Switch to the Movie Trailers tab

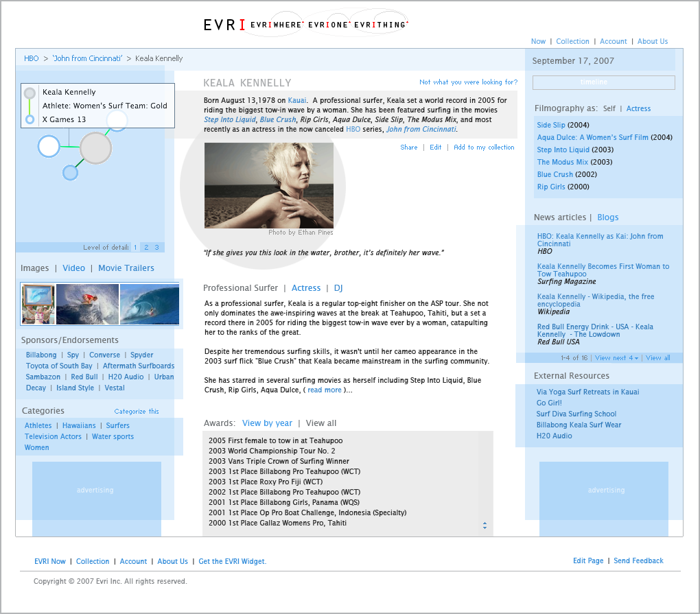126,268
